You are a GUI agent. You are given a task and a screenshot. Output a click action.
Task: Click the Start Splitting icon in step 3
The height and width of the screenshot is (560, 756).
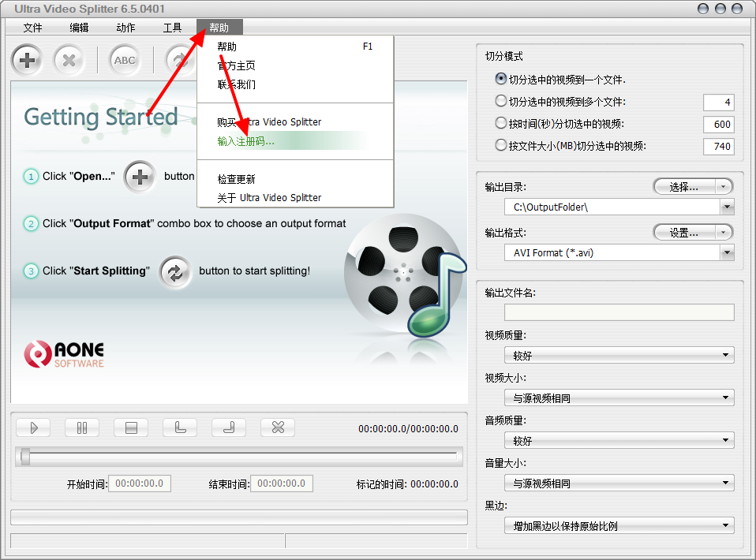175,273
